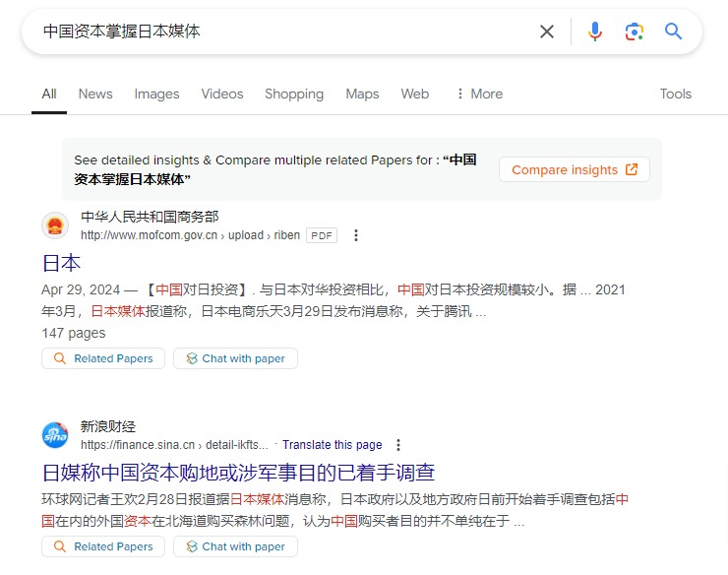Click the magnifier icon in the Sina result's Related Papers
Viewport: 728px width, 575px height.
[60, 546]
